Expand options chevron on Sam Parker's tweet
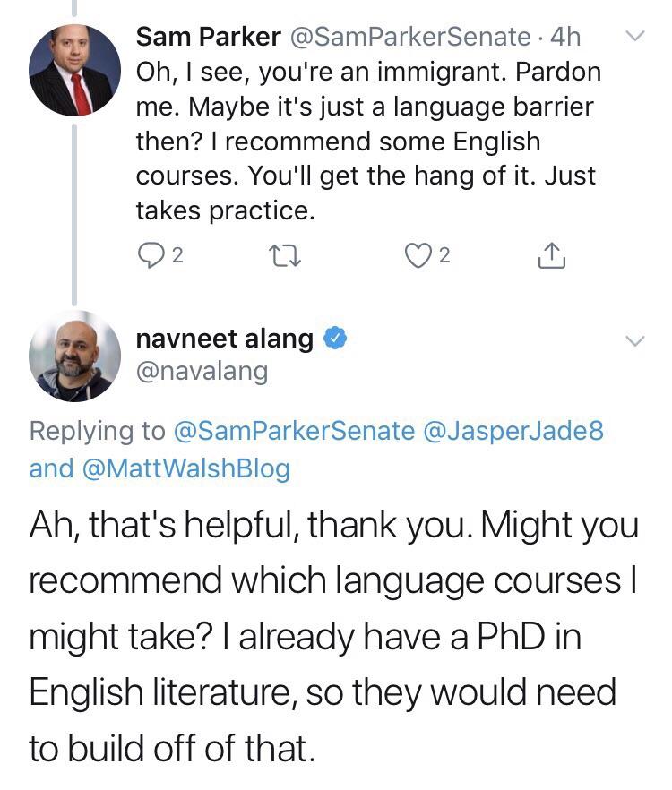The width and height of the screenshot is (672, 790). point(634,36)
